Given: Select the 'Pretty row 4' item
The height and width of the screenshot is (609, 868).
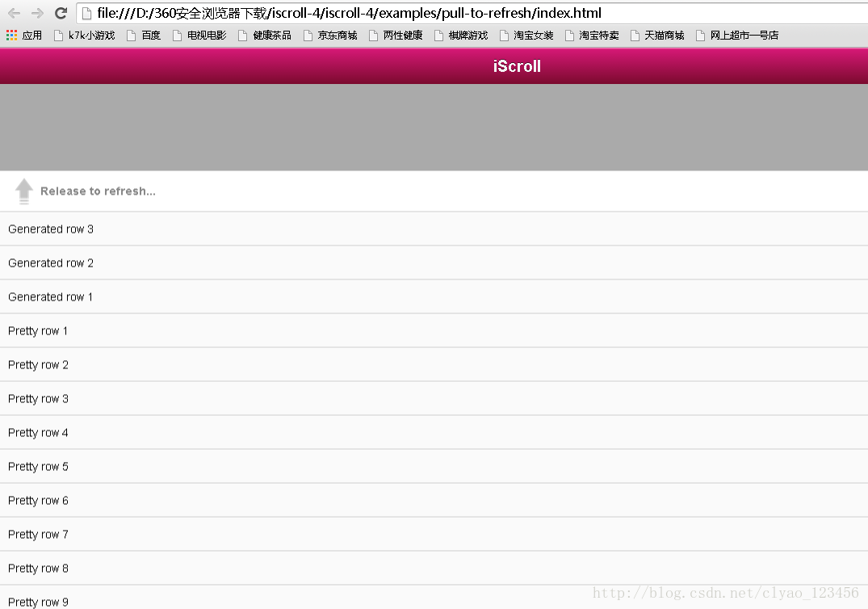Looking at the screenshot, I should [x=434, y=432].
